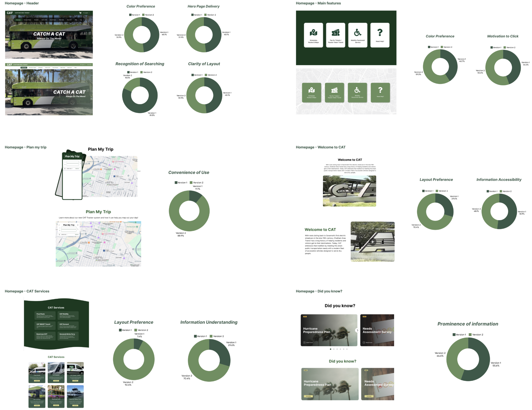Open the CAT Mobility tile in dark CAT Services panel
532x410 pixels.
click(x=68, y=315)
